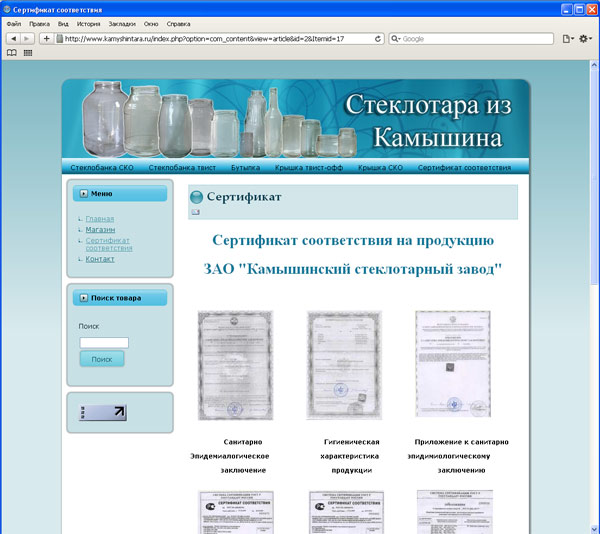600x534 pixels.
Task: Open the page menu icon in toolbar
Action: pyautogui.click(x=568, y=39)
